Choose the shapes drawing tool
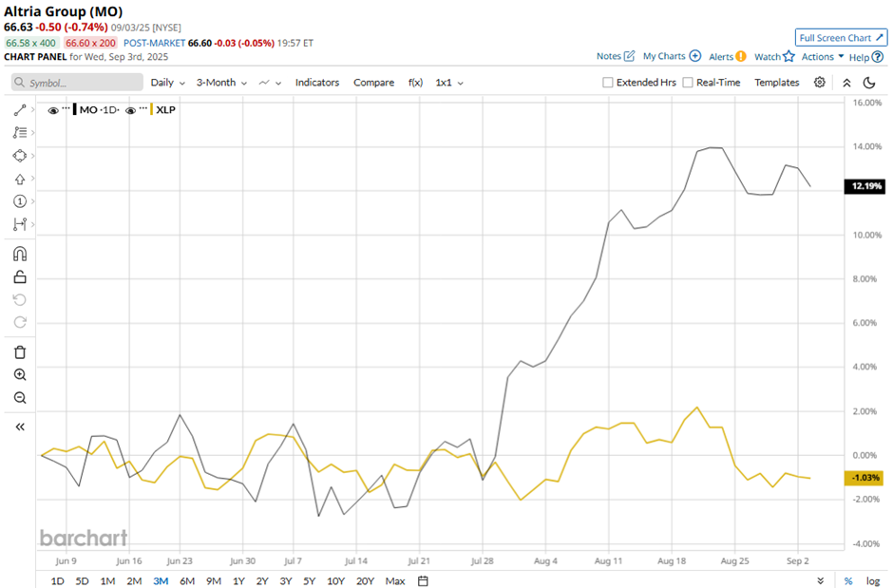The width and height of the screenshot is (893, 588). (x=19, y=156)
